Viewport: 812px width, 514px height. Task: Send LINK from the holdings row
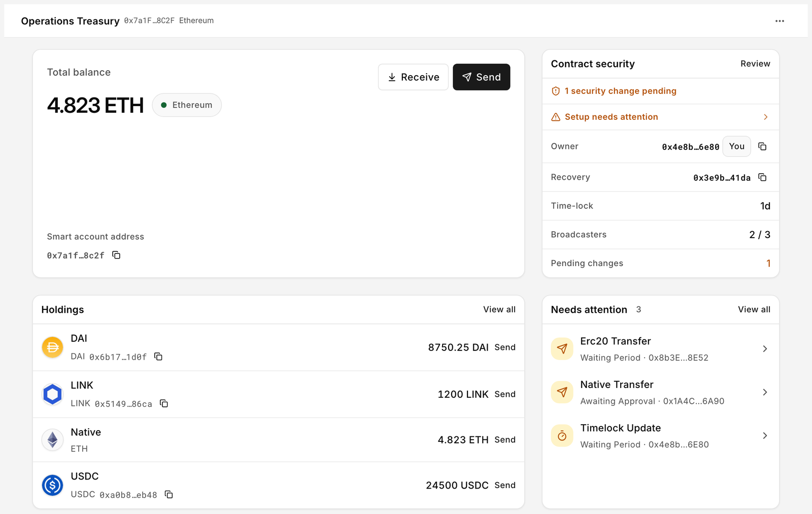[505, 394]
